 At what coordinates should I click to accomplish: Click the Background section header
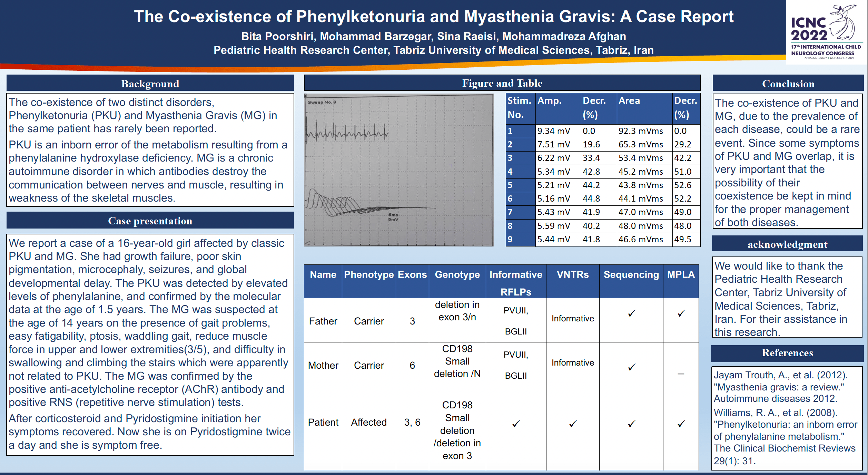pos(150,83)
